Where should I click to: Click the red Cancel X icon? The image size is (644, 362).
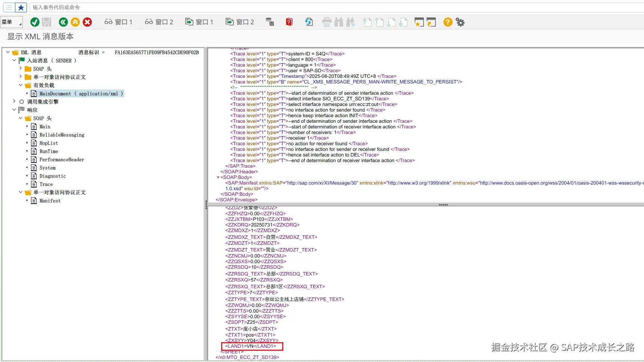tap(87, 22)
